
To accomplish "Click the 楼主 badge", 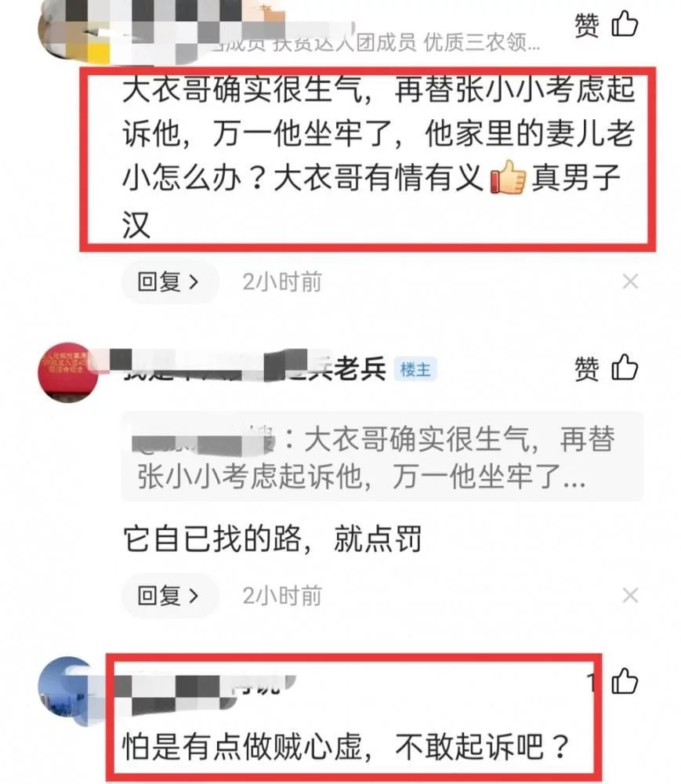I will (415, 369).
